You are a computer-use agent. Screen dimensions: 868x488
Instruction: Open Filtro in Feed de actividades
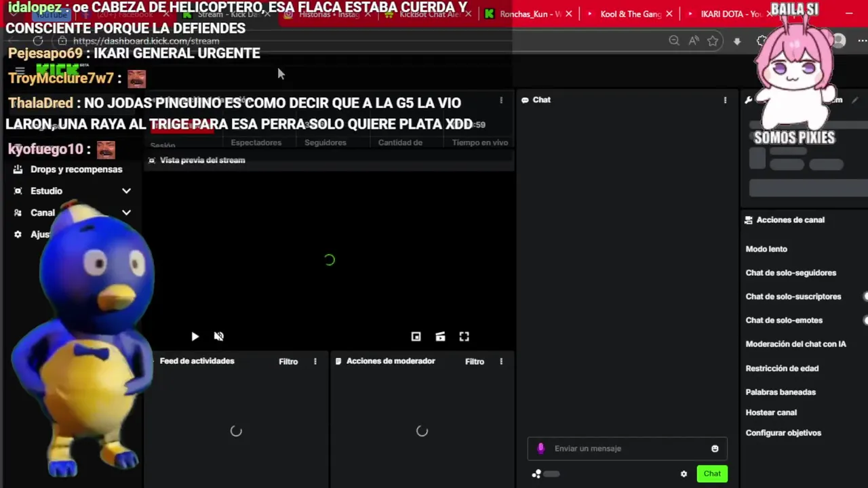pos(288,361)
